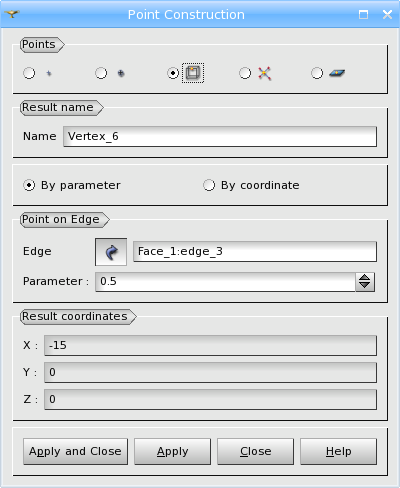Viewport: 400px width, 488px height.
Task: Click the Parameter field showing 0.5
Action: [225, 282]
